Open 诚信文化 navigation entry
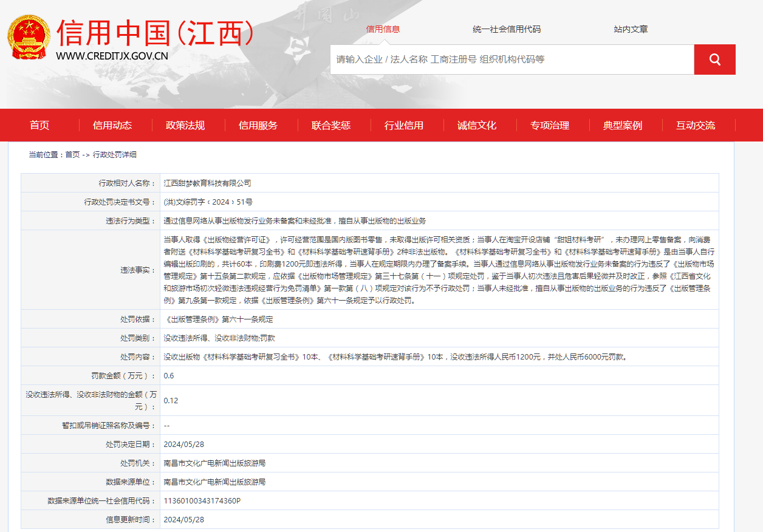Image resolution: width=763 pixels, height=532 pixels. tap(477, 125)
